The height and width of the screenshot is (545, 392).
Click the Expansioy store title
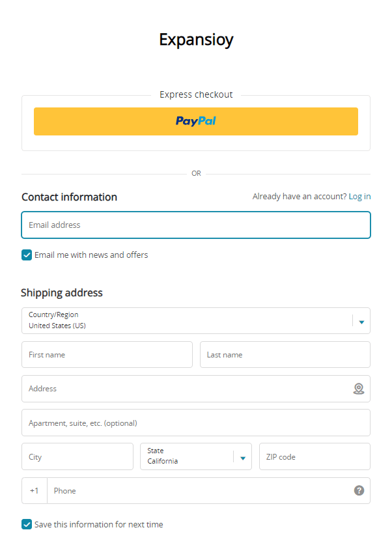pyautogui.click(x=196, y=40)
